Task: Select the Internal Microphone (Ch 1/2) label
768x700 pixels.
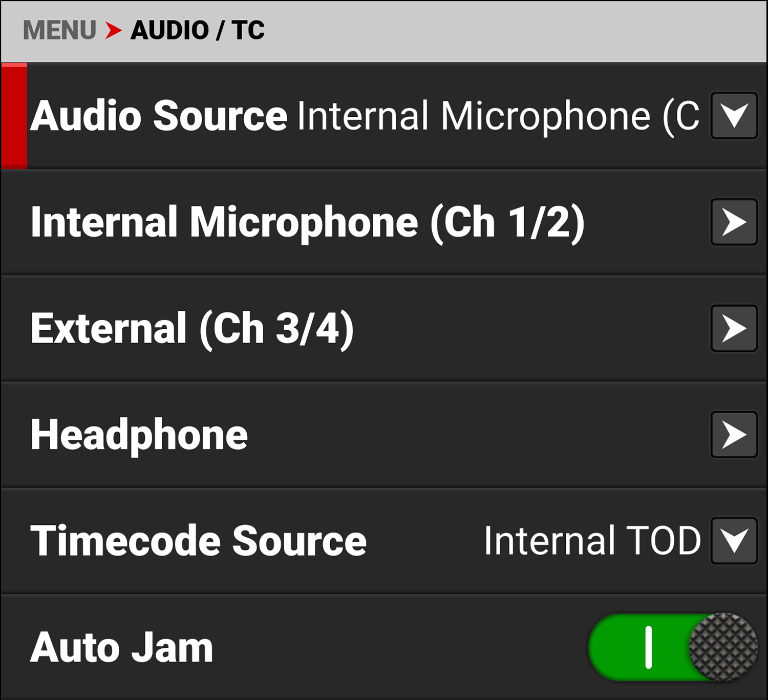Action: point(307,223)
